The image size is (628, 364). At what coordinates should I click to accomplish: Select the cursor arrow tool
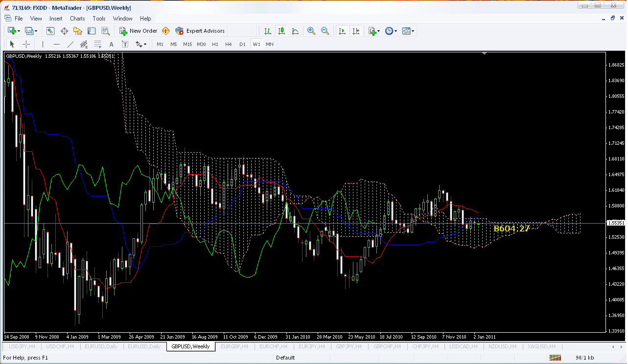(12, 44)
